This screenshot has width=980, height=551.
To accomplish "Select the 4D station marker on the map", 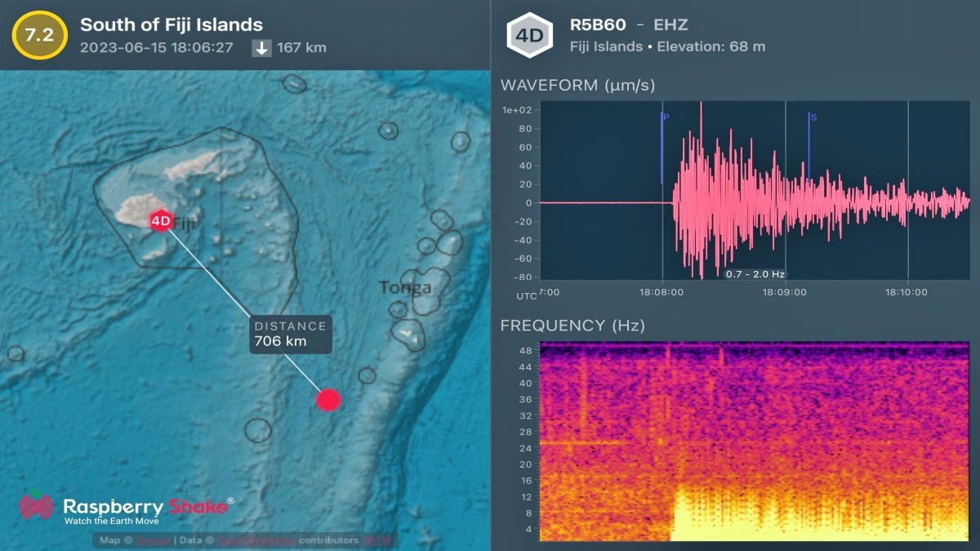I will [x=161, y=220].
